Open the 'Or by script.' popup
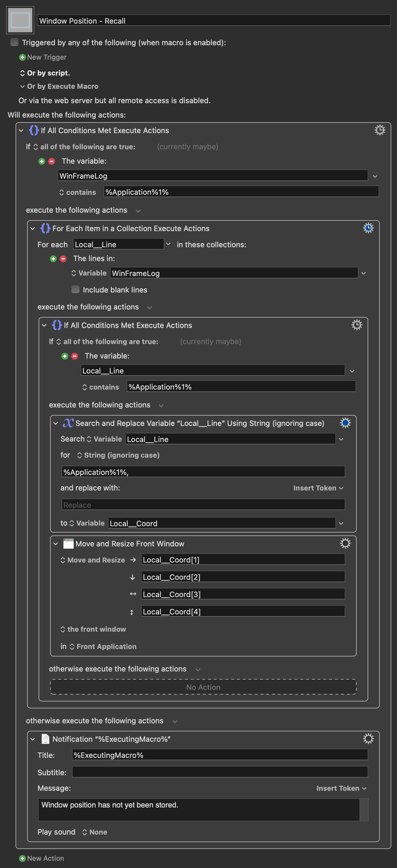The height and width of the screenshot is (868, 397). tap(45, 73)
